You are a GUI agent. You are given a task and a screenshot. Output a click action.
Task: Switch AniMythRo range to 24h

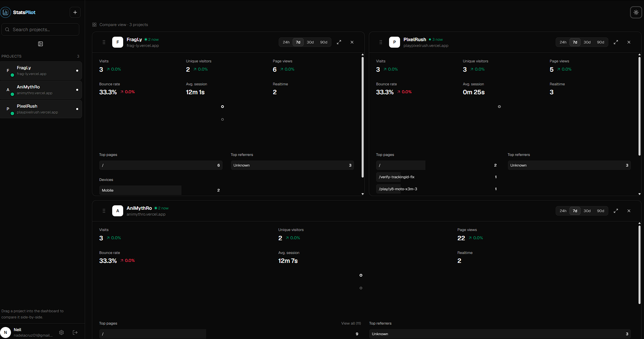563,211
